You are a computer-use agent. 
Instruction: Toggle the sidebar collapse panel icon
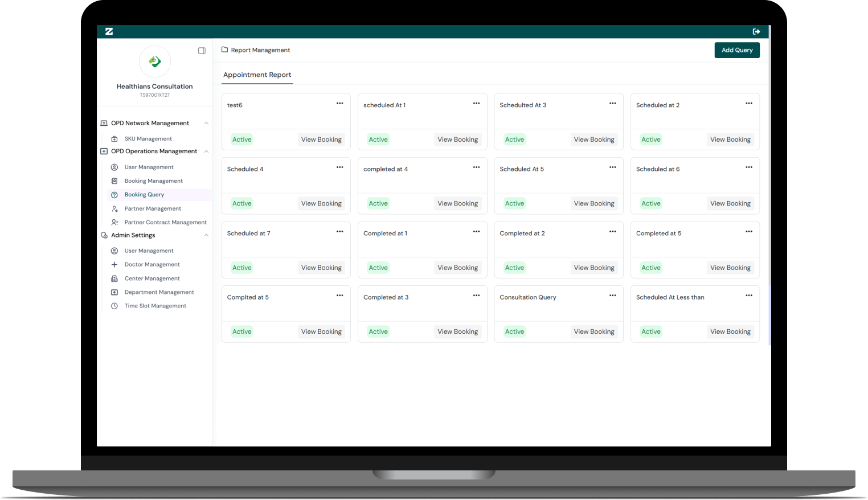(202, 51)
